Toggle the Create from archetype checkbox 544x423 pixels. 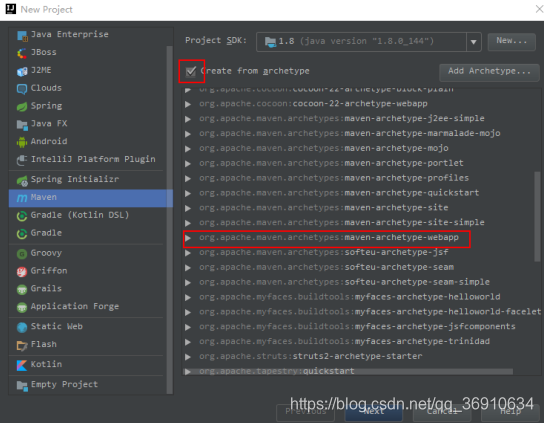pyautogui.click(x=191, y=71)
